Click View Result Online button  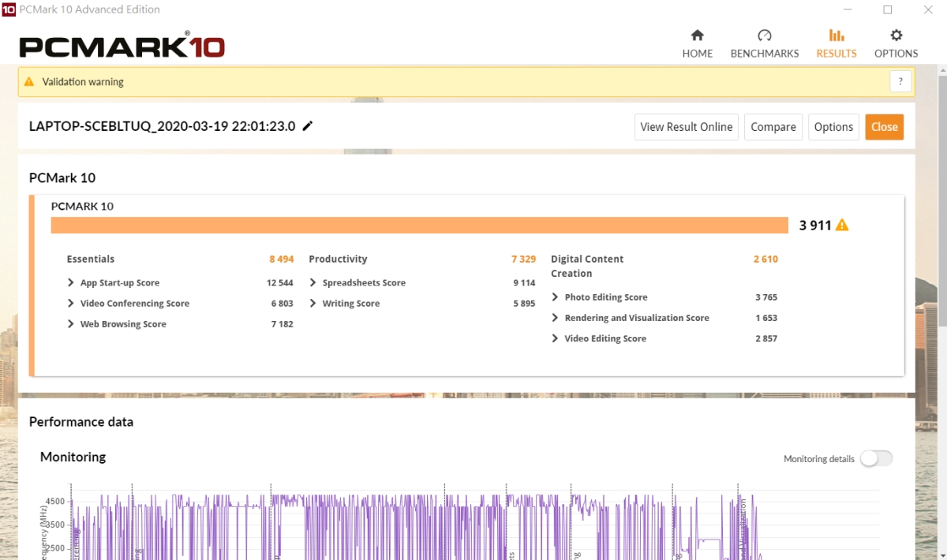(686, 127)
